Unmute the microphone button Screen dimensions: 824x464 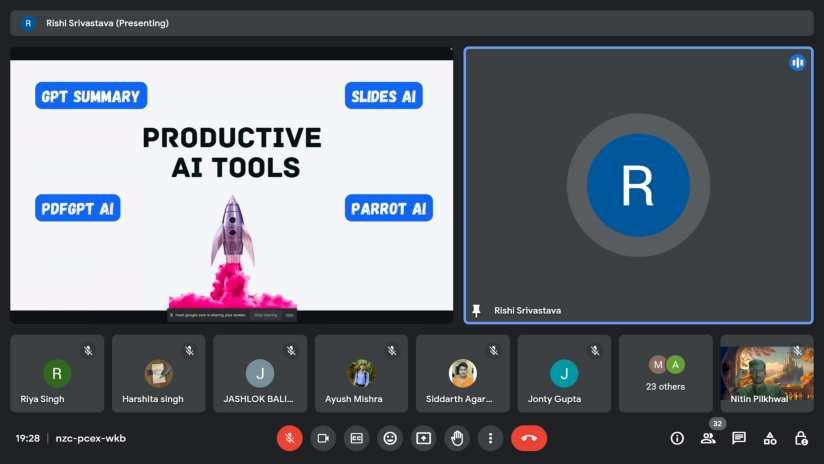click(290, 438)
